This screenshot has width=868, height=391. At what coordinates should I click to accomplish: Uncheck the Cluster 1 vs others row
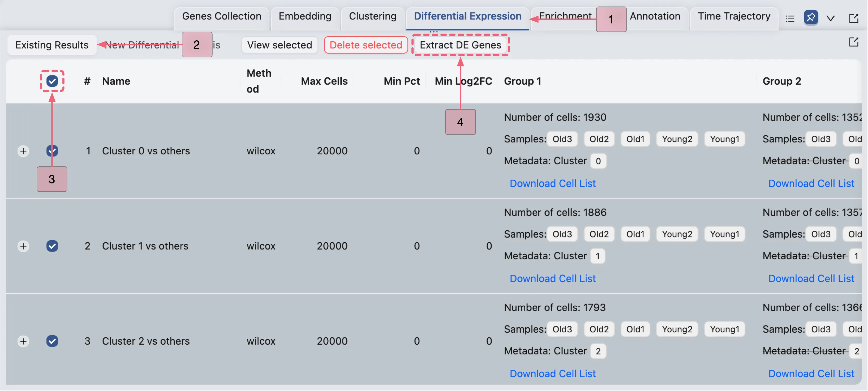coord(52,246)
